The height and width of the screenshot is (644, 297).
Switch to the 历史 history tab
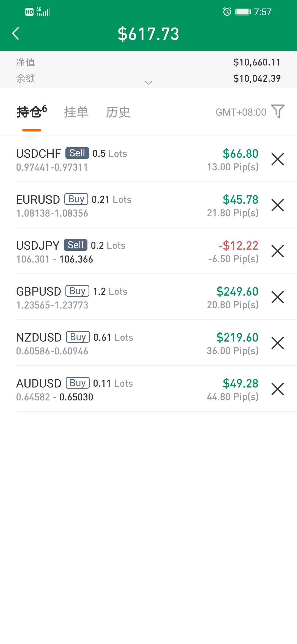tap(118, 112)
